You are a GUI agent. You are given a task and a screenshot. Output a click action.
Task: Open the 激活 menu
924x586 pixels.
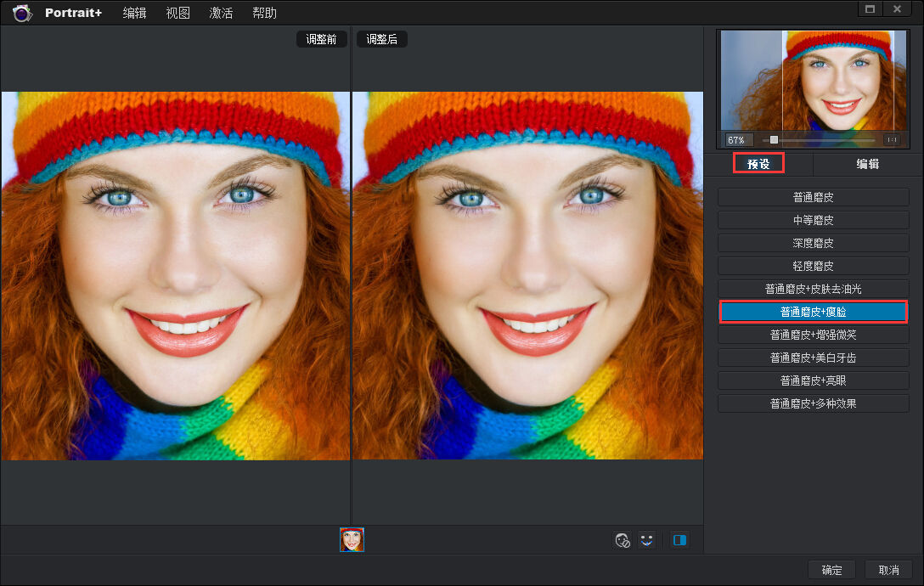pos(221,13)
